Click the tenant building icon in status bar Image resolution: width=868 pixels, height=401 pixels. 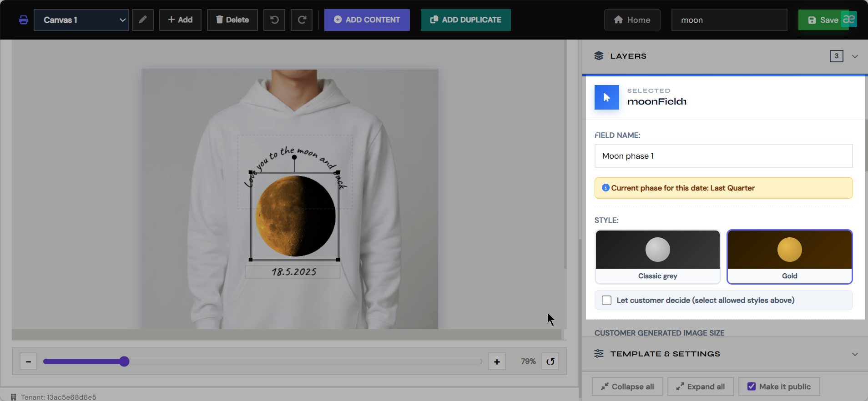pos(14,397)
